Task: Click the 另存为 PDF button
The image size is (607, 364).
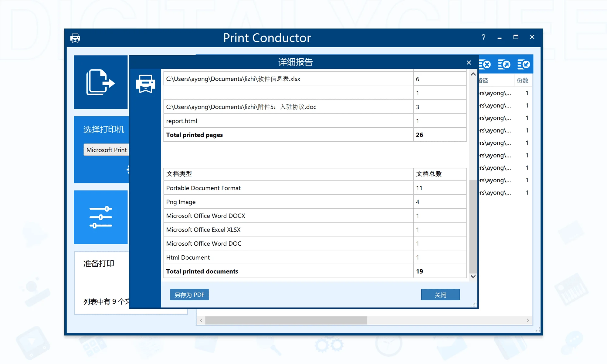Action: [x=189, y=295]
